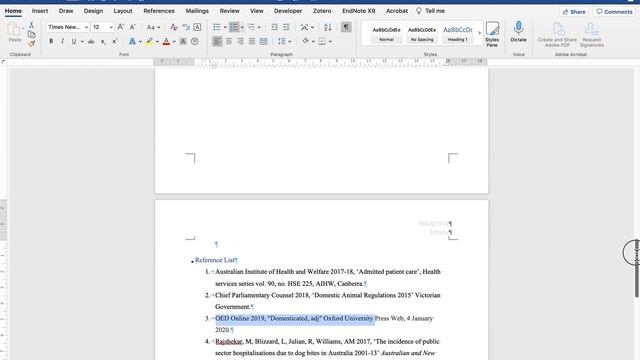Toggle multilevel list button
640x360 pixels.
click(251, 27)
